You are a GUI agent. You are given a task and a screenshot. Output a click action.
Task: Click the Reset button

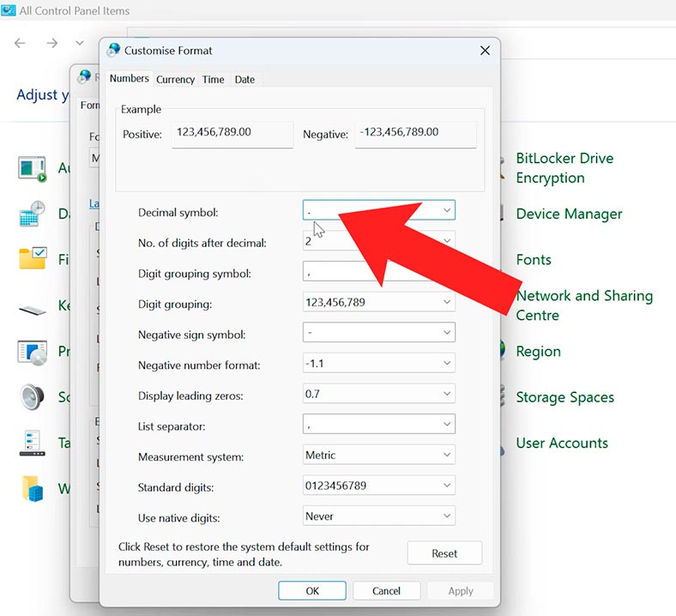coord(444,553)
